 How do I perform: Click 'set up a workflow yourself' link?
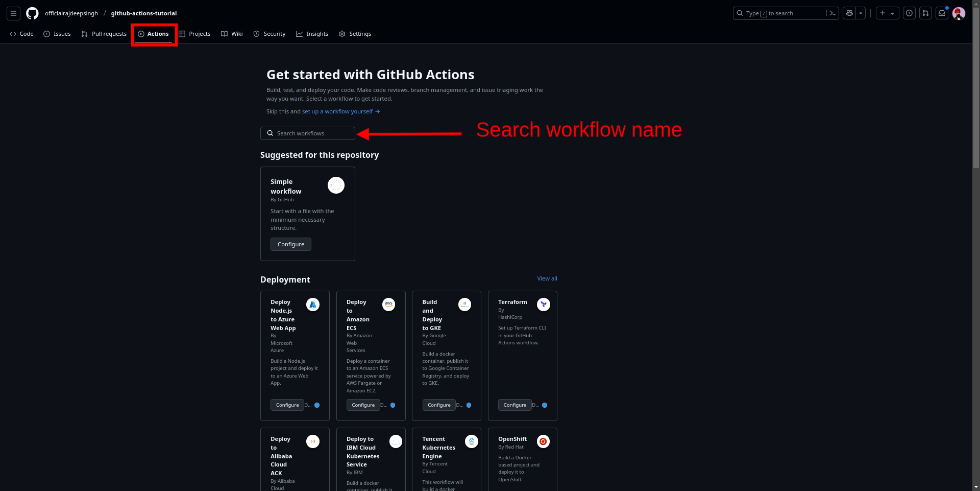(x=341, y=111)
